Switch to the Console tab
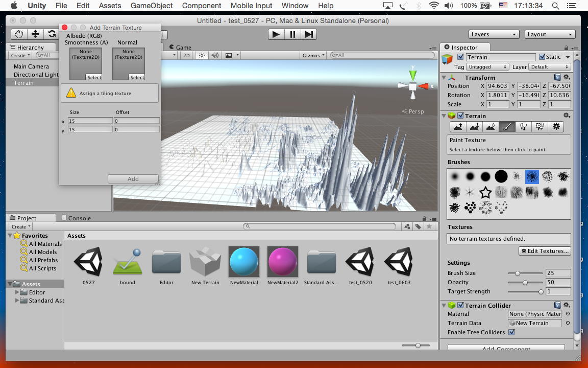 tap(76, 218)
